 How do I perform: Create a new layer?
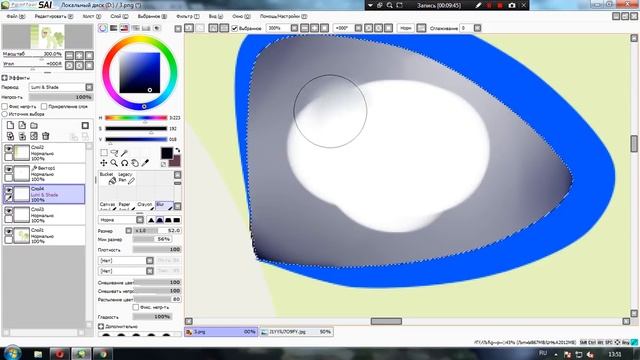pyautogui.click(x=10, y=126)
